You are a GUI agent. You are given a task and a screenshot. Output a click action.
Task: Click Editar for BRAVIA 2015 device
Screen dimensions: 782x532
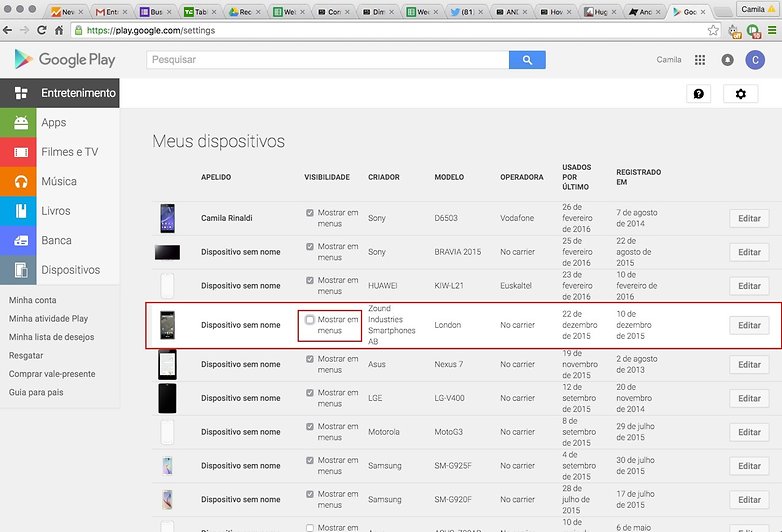pyautogui.click(x=749, y=252)
